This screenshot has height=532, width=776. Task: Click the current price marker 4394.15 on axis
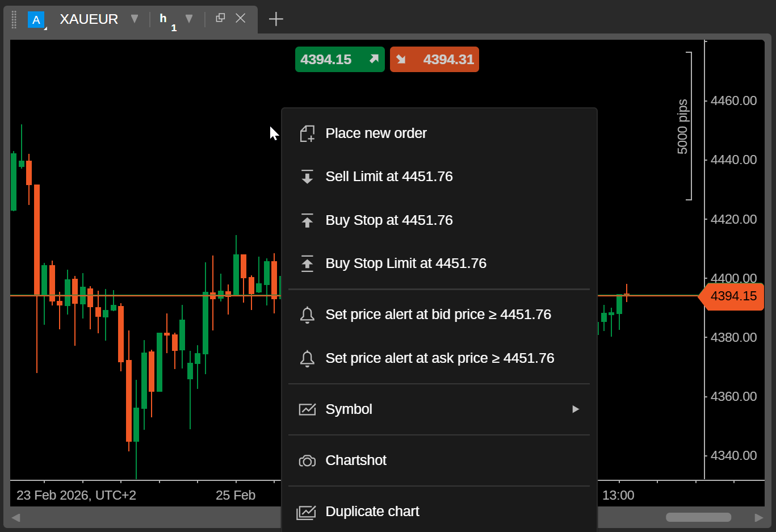point(731,296)
